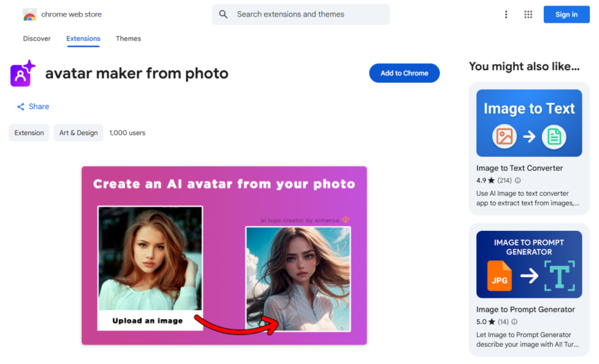Screen dimensions: 599x364
Task: Click 'chrome web store' header text
Action: click(72, 14)
